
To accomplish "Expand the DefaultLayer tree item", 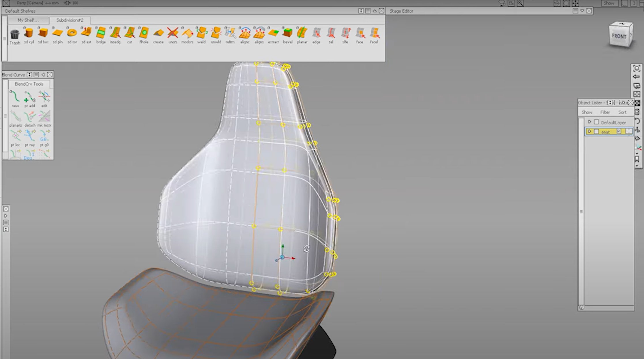I will click(590, 122).
